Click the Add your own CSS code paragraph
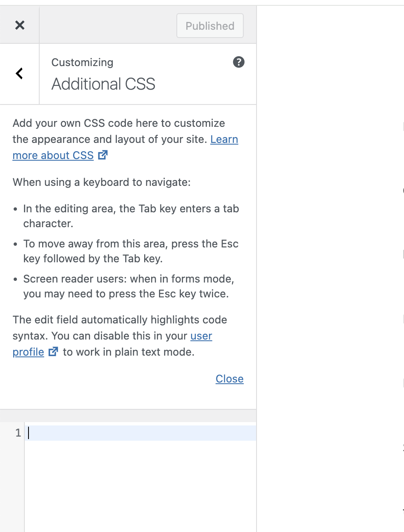This screenshot has width=404, height=532. coord(125,139)
